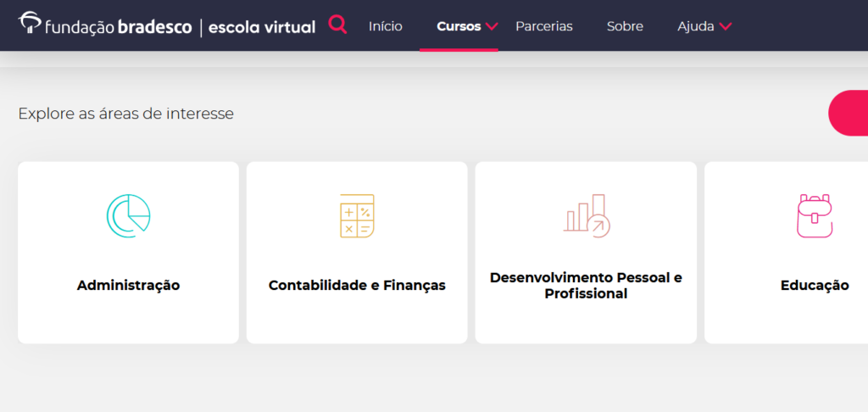Open Desenvolvimento Pessoal e Profissional title

pyautogui.click(x=587, y=286)
